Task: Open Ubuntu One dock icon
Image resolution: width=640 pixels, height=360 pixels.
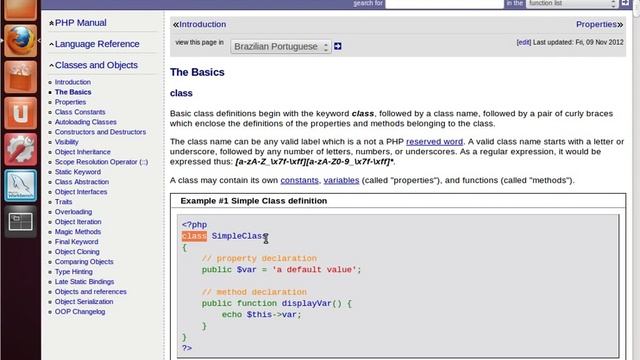Action: tap(20, 113)
